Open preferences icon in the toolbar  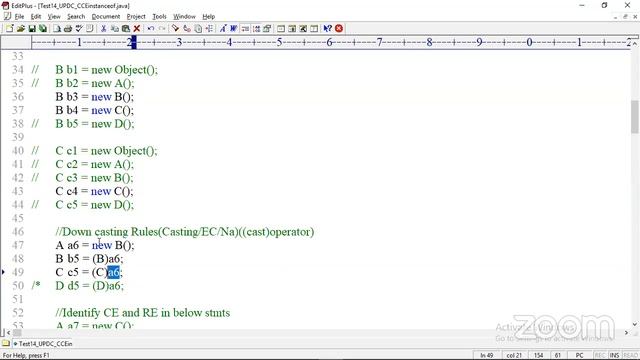[267, 29]
